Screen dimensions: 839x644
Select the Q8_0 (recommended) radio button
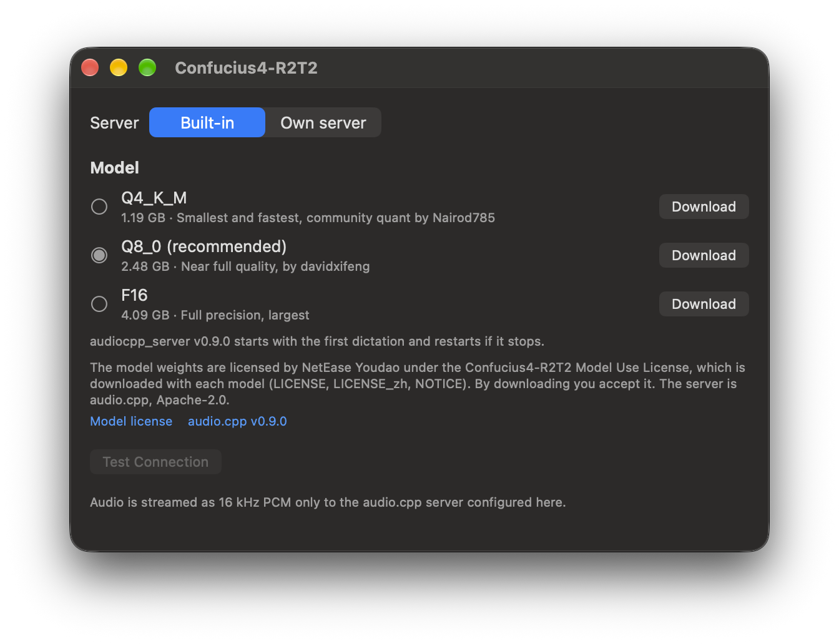coord(99,255)
